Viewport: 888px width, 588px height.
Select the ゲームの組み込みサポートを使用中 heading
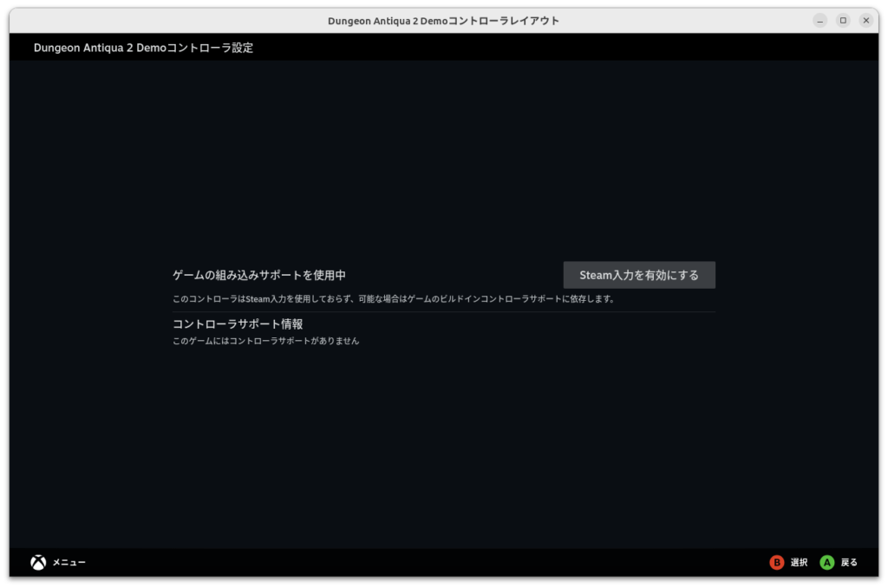pos(259,275)
